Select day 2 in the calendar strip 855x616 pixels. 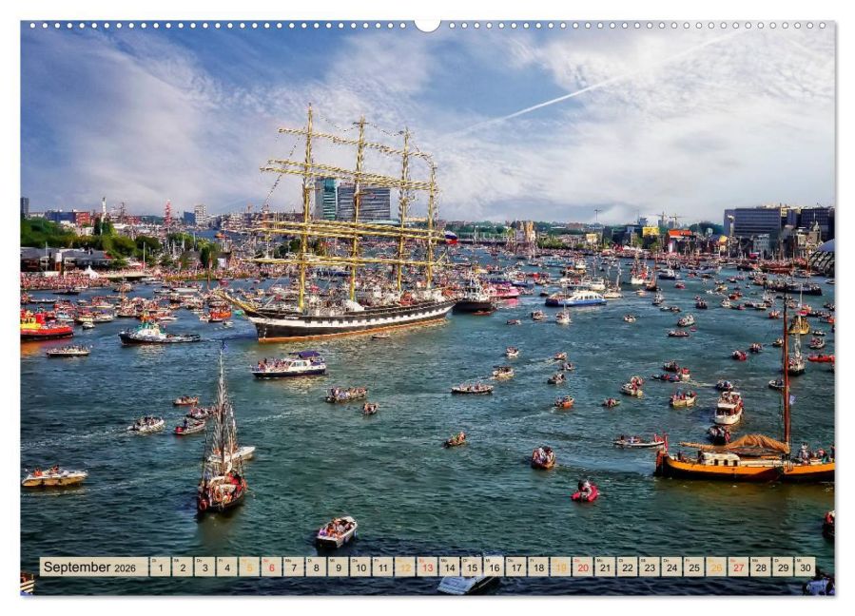(x=183, y=567)
